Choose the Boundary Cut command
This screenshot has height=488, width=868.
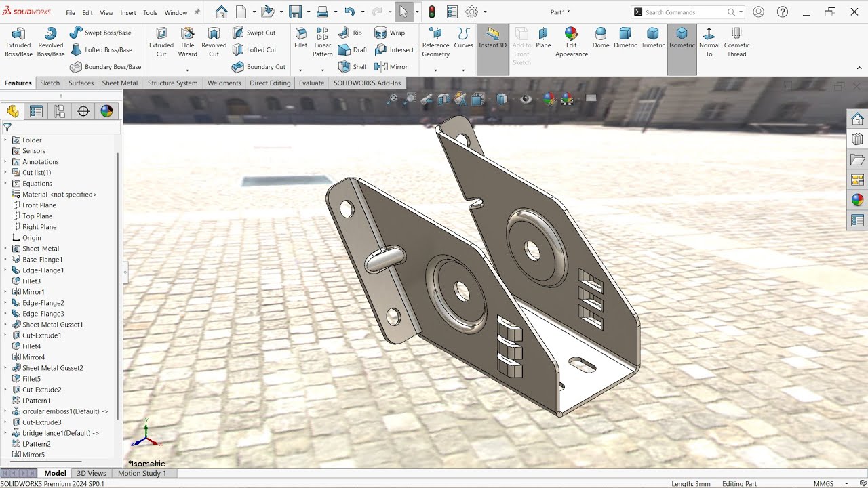click(x=258, y=67)
